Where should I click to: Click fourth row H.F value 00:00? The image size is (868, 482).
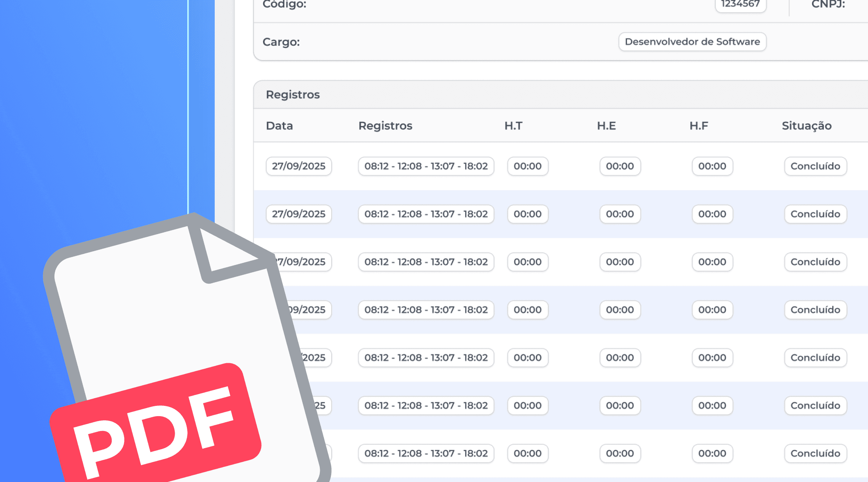coord(712,310)
